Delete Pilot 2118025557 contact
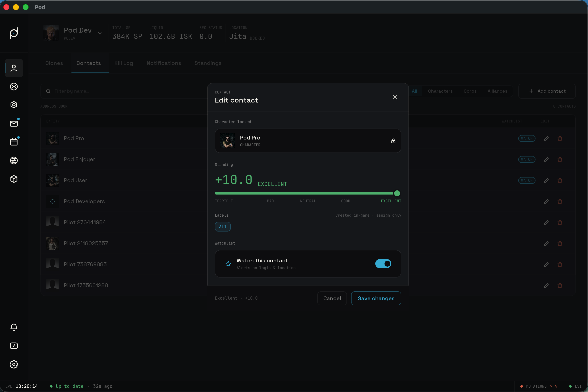Screen dimensions: 588x392 (x=560, y=243)
